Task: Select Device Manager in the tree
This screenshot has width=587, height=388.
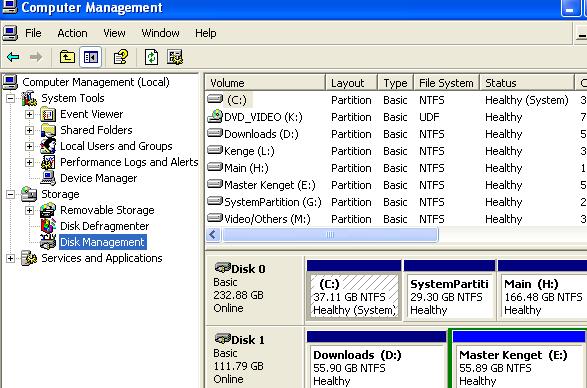Action: (98, 178)
